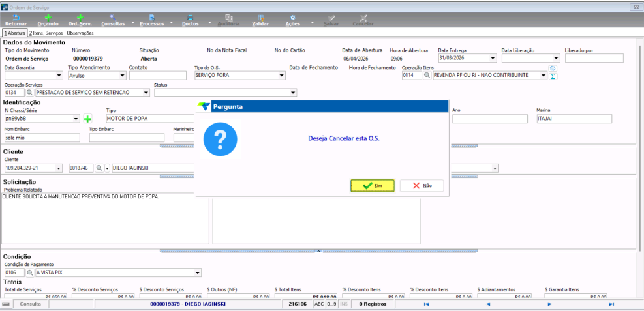
Task: Click the Operação Itens code field 0114
Action: click(412, 76)
